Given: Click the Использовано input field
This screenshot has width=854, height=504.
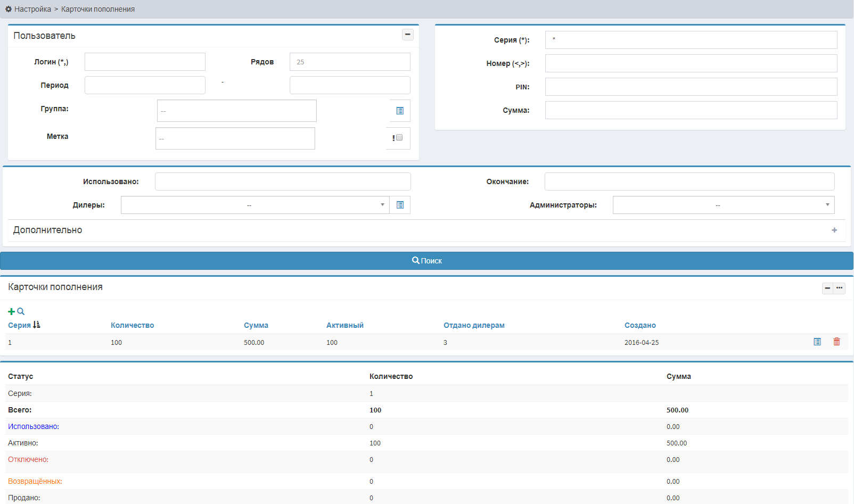Looking at the screenshot, I should (283, 181).
